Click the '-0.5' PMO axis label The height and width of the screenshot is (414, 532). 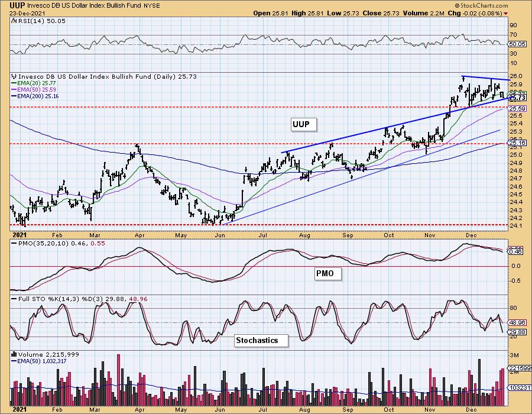pos(515,281)
